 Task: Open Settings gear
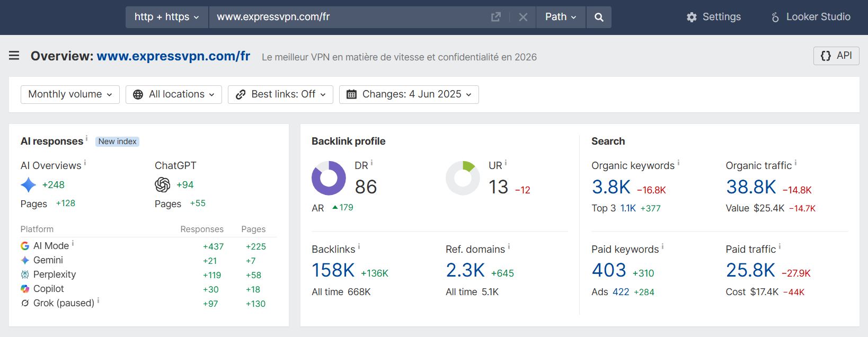point(714,17)
